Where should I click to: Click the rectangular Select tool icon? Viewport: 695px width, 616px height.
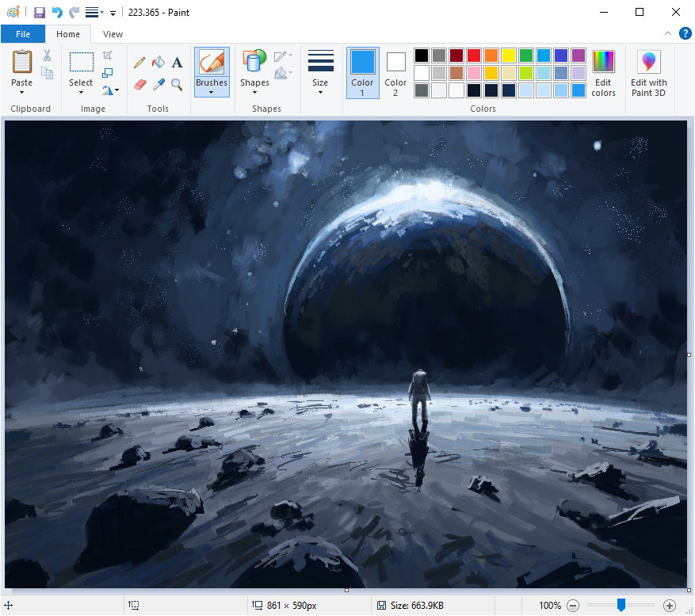(81, 62)
